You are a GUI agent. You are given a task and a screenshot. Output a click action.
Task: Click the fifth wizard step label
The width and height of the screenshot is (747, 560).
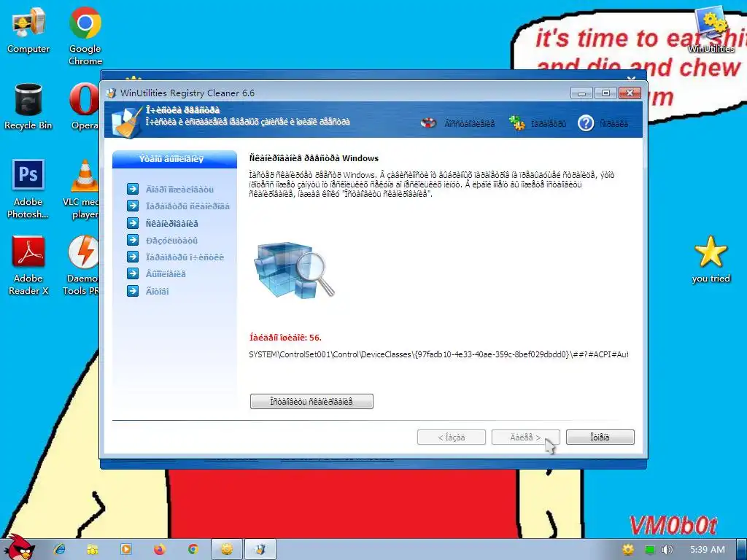pyautogui.click(x=185, y=257)
